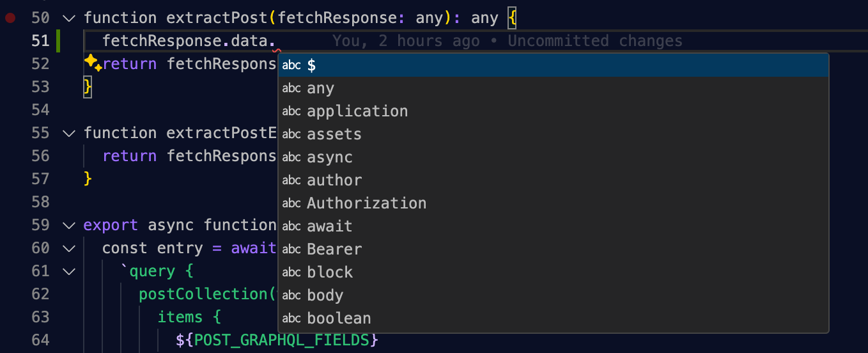Image resolution: width=868 pixels, height=353 pixels.
Task: Click the green git change bar on line 51
Action: coord(58,41)
